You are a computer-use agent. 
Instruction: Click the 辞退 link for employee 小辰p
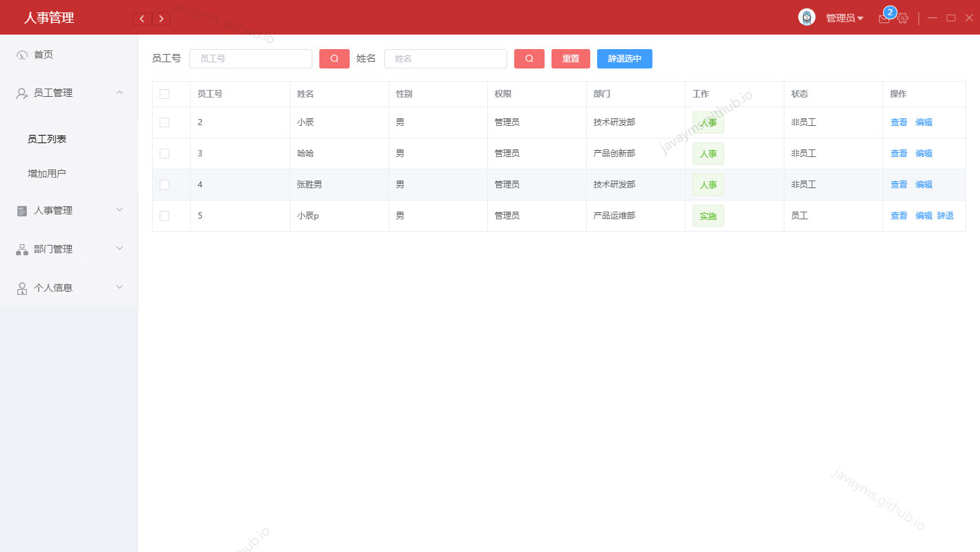(x=945, y=215)
